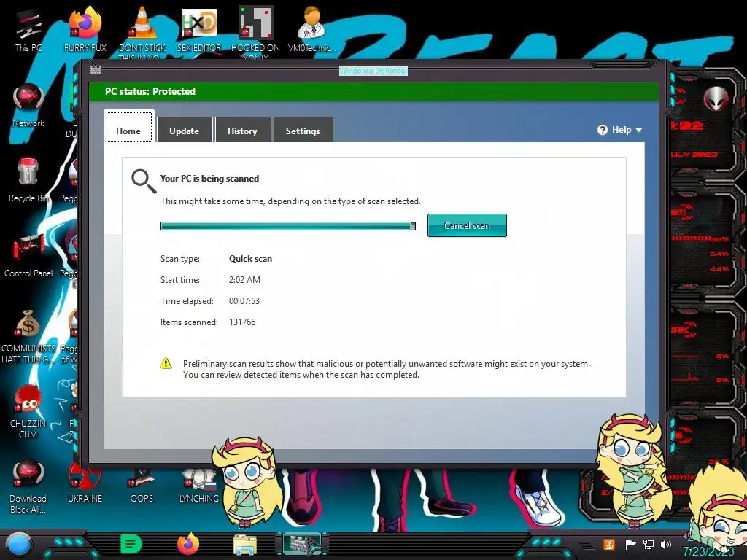747x560 pixels.
Task: Switch to the History tab
Action: tap(242, 130)
